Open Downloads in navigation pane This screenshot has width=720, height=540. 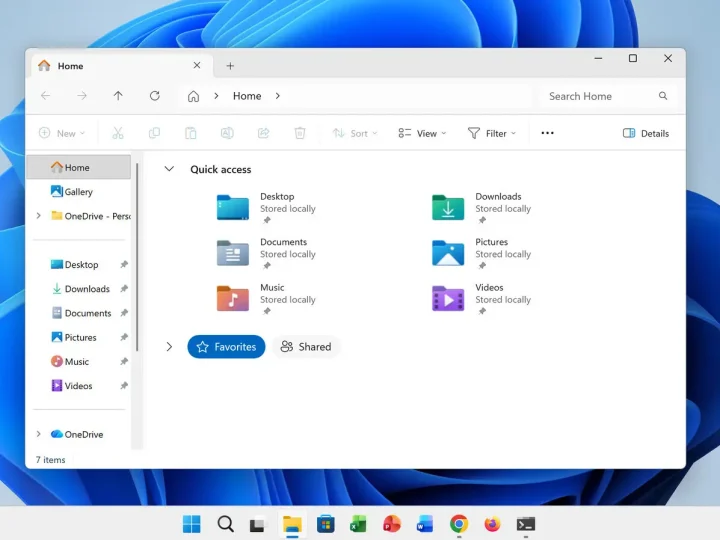79,289
